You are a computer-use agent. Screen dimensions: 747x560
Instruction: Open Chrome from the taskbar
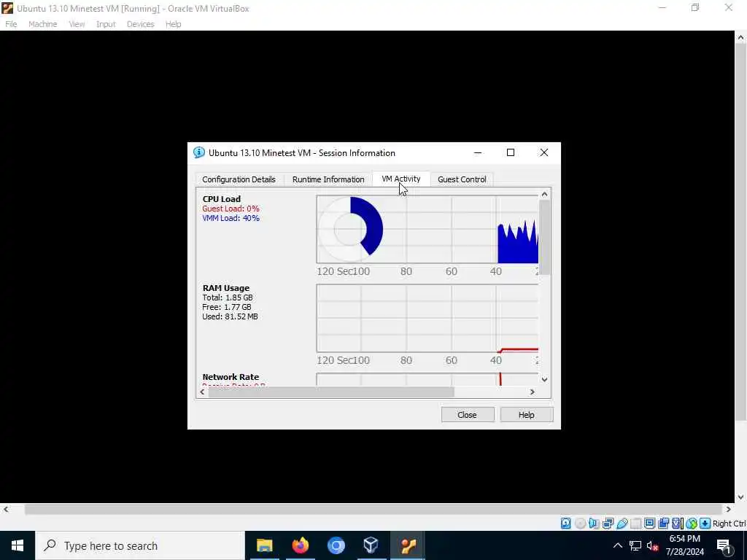pos(336,545)
